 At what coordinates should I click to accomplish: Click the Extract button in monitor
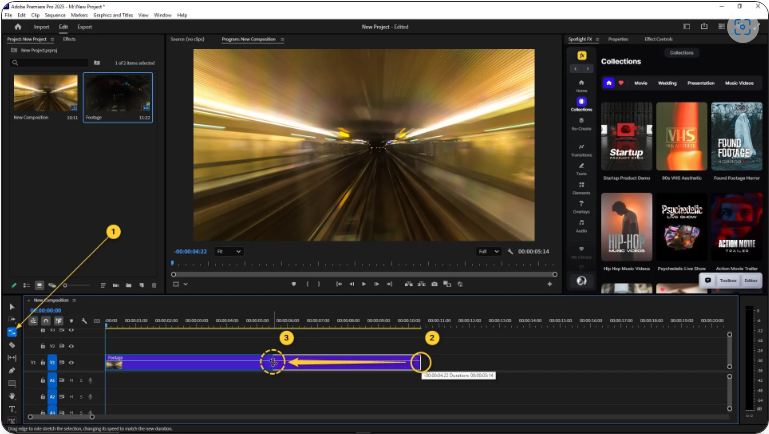pos(421,284)
